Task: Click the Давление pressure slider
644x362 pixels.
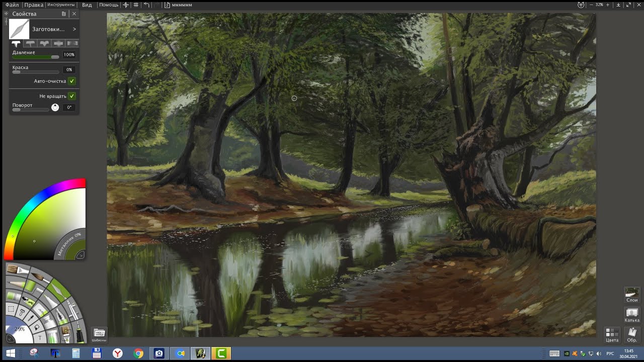Action: [36, 57]
